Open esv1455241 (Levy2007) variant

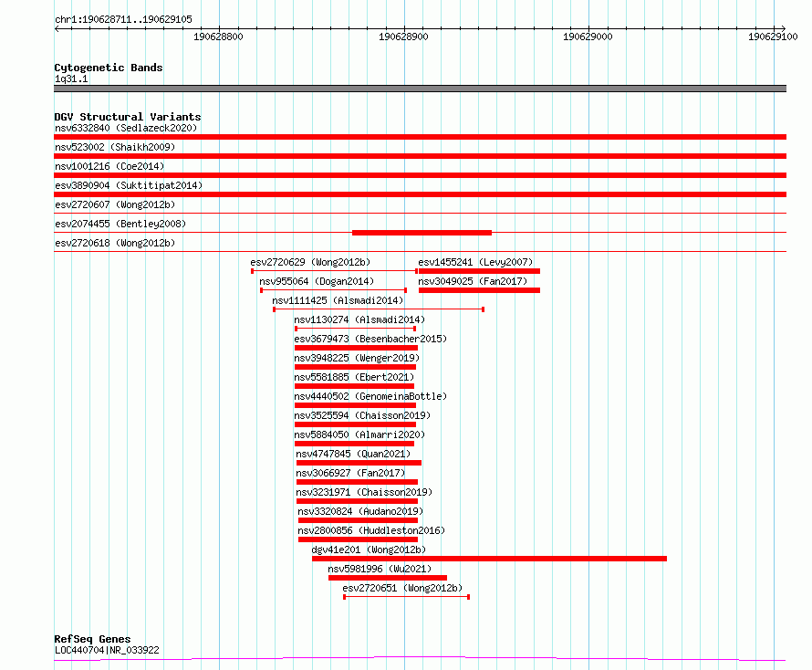click(x=475, y=262)
